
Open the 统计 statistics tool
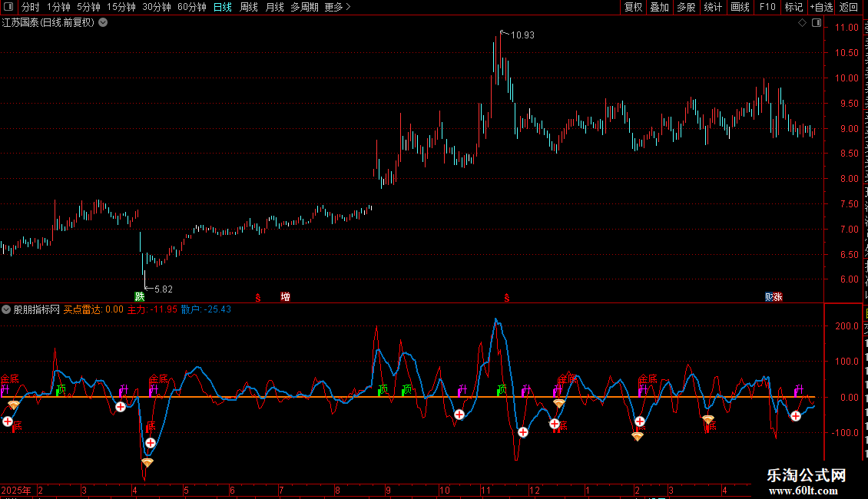pyautogui.click(x=712, y=7)
